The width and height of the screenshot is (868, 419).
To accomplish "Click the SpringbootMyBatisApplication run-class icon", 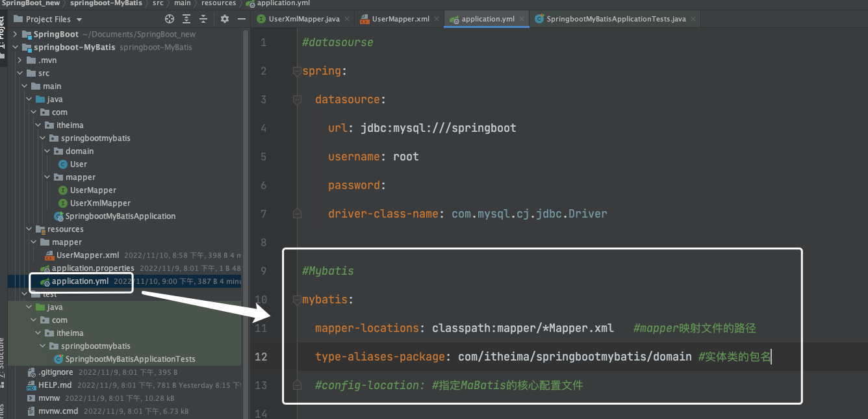I will click(58, 216).
